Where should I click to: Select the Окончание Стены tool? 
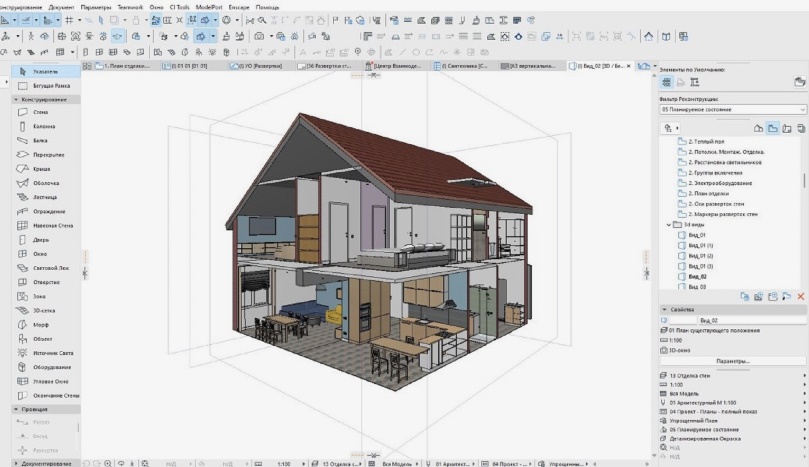click(45, 396)
